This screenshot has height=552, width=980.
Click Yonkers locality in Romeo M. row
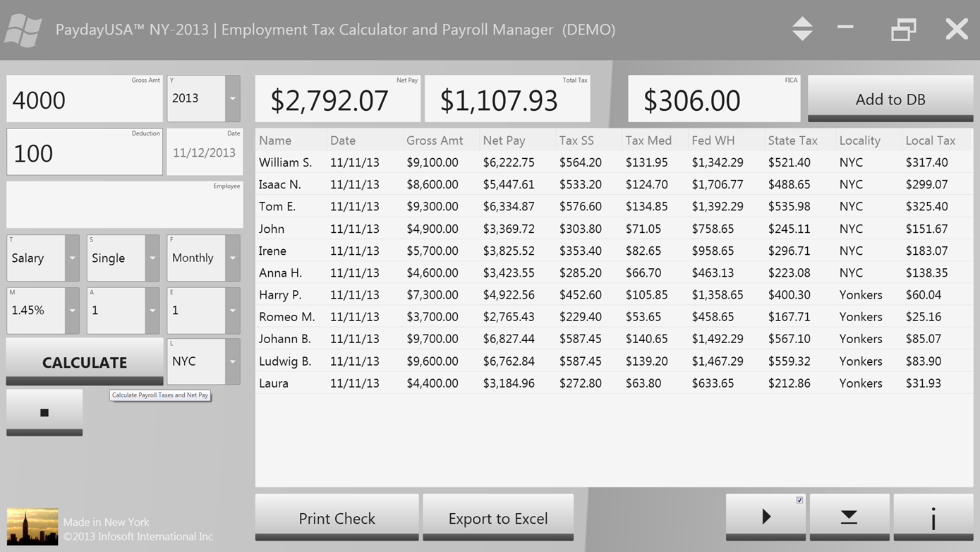coord(861,316)
